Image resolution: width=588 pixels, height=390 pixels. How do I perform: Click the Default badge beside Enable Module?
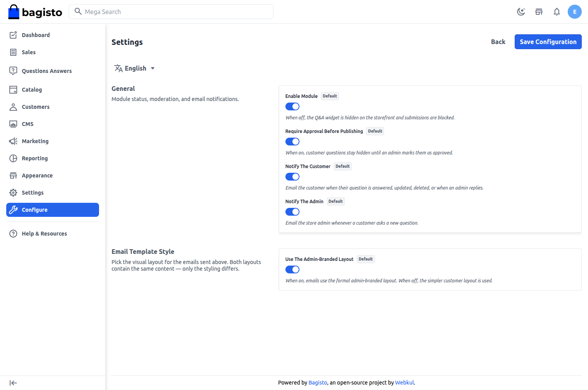click(330, 96)
